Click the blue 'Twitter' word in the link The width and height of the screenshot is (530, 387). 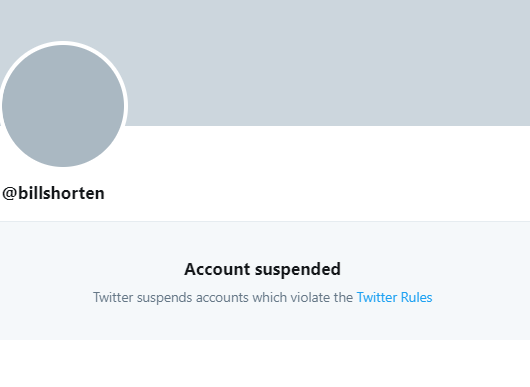tap(377, 297)
